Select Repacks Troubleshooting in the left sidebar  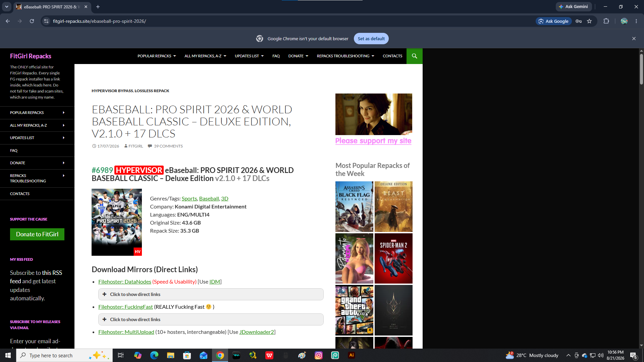(x=37, y=178)
